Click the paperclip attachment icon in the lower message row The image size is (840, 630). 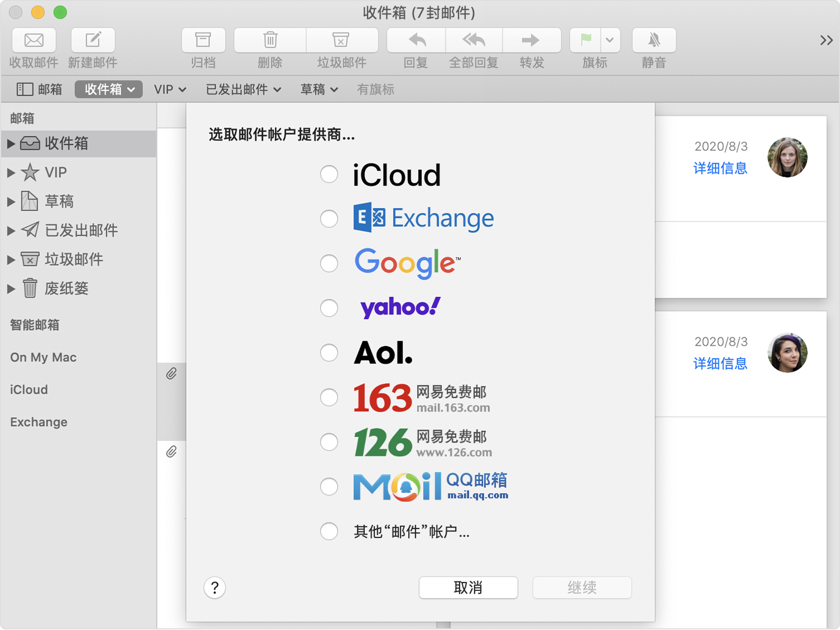pyautogui.click(x=171, y=451)
